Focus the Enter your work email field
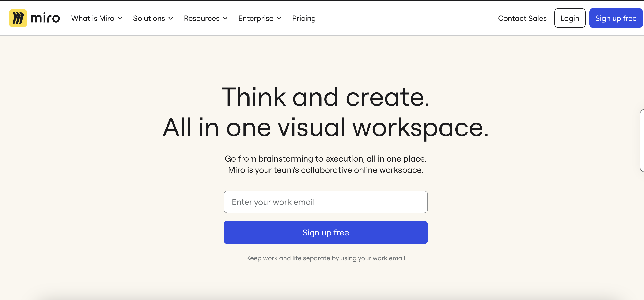 pos(326,202)
